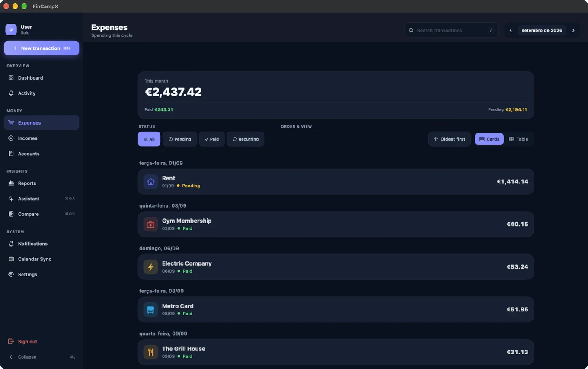The image size is (588, 369).
Task: Open the setembro de 2026 month picker
Action: pos(542,31)
